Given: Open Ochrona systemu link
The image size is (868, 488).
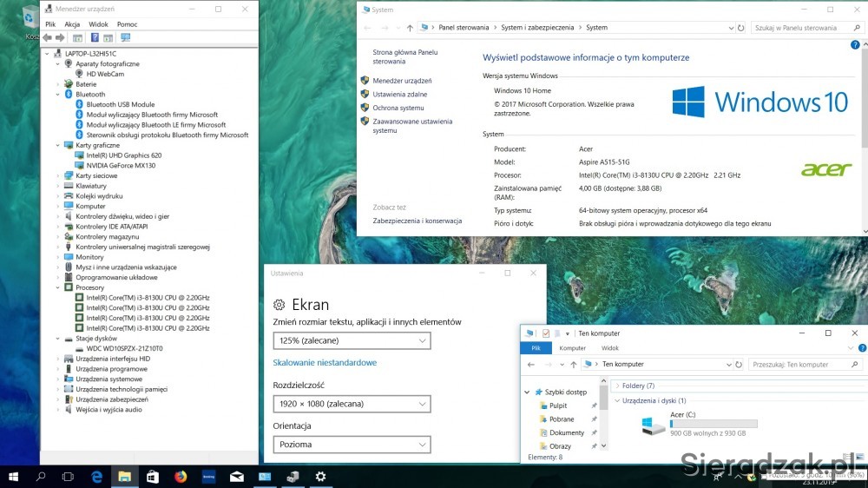Looking at the screenshot, I should click(x=398, y=108).
